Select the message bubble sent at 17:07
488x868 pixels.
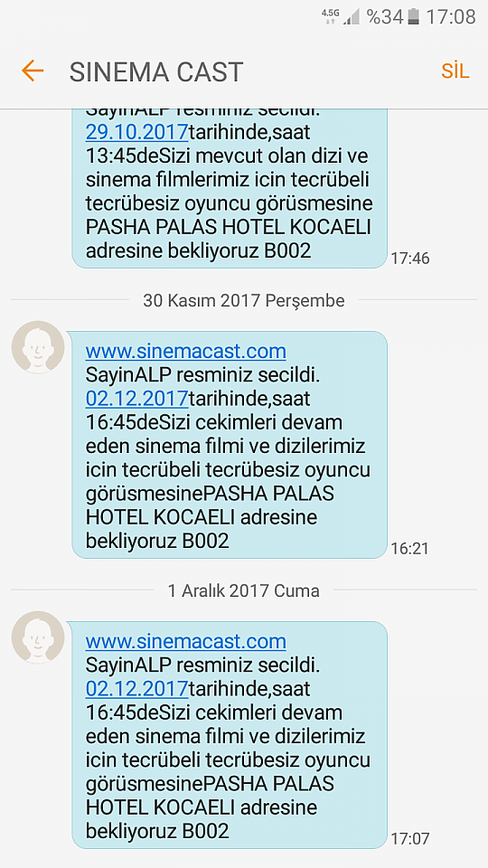[229, 734]
